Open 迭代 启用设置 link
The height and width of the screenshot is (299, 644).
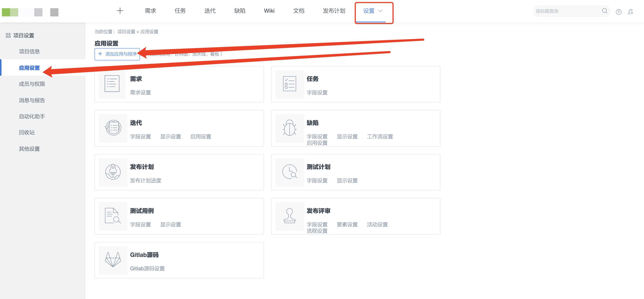click(x=201, y=136)
